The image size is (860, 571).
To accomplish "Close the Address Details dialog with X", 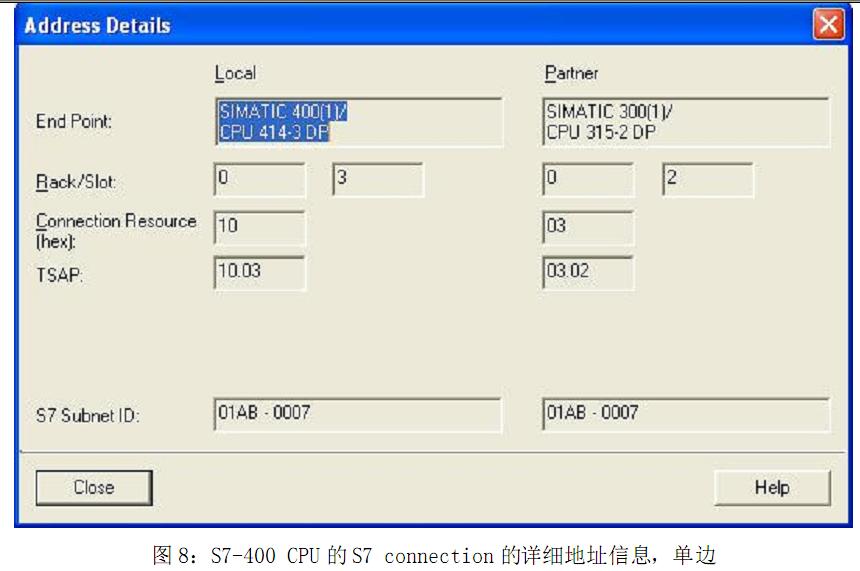I will coord(828,25).
